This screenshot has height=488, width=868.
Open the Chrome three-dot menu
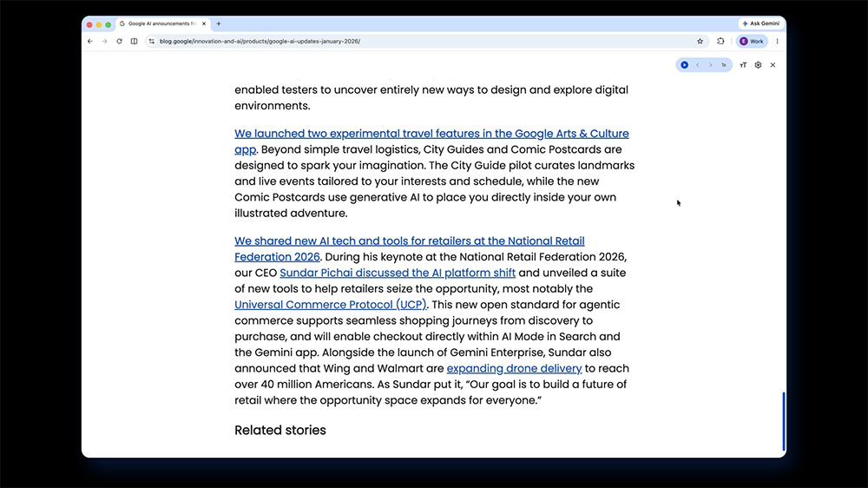click(x=777, y=41)
